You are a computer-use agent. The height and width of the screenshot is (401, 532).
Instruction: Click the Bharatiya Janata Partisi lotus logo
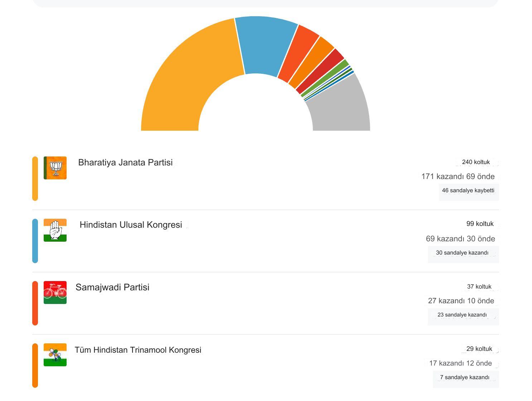click(55, 168)
